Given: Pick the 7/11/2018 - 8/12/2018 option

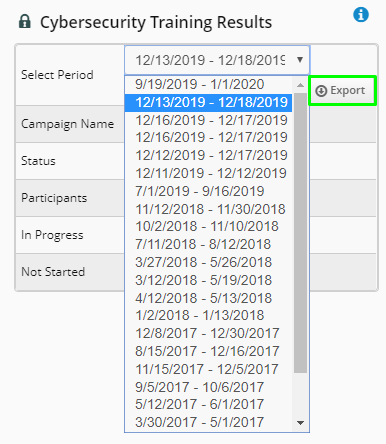Looking at the screenshot, I should 208,244.
